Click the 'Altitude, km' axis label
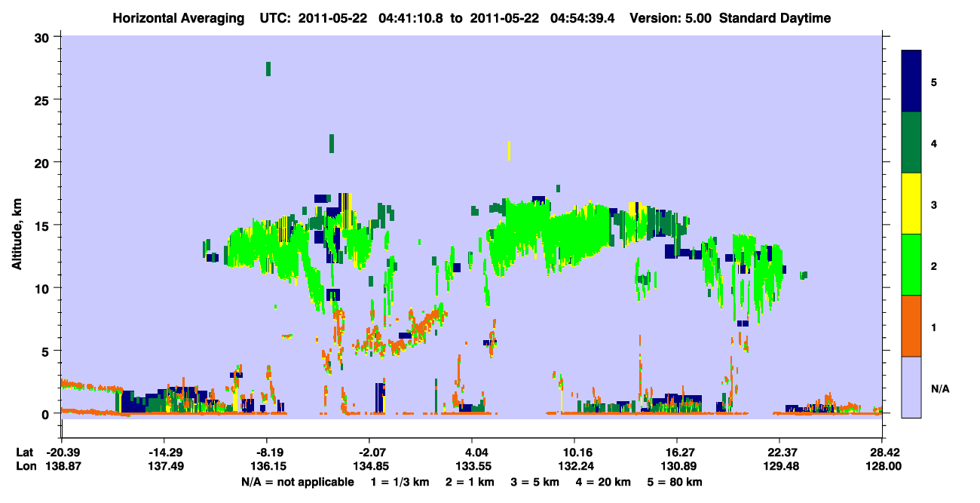This screenshot has width=980, height=503. coord(17,235)
